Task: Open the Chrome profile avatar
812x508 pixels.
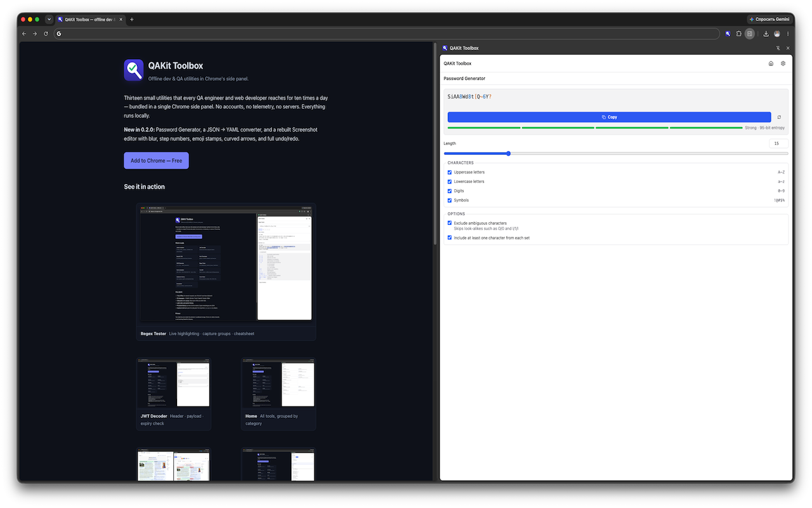Action: click(x=777, y=34)
